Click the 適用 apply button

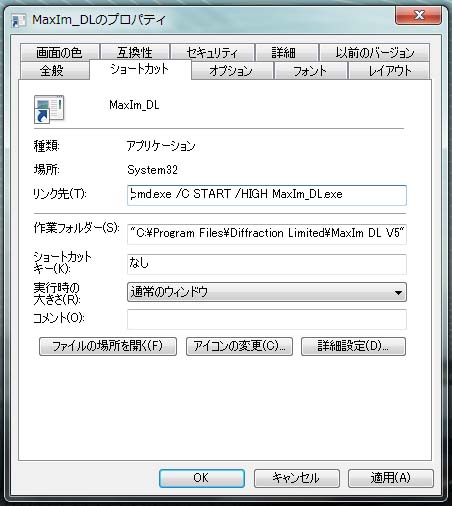tap(391, 478)
